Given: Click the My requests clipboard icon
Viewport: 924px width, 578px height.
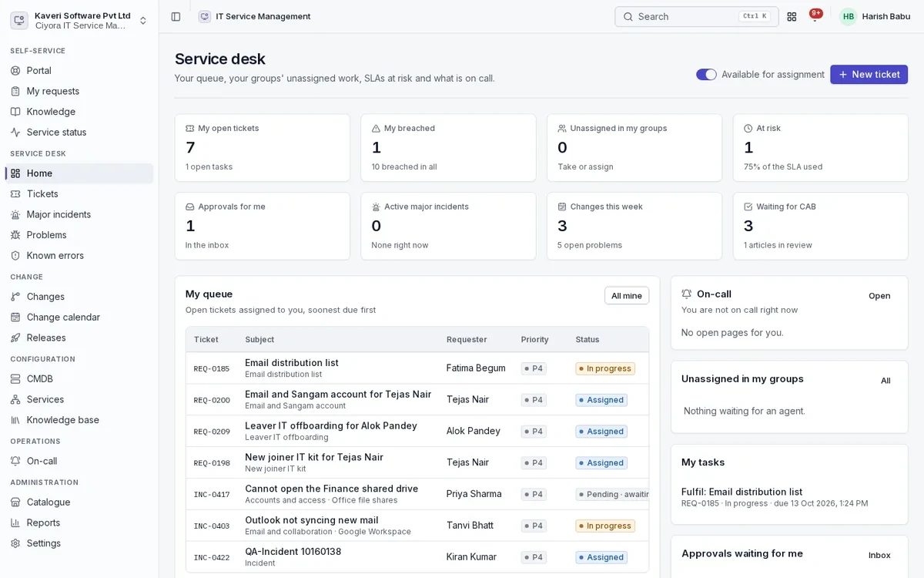Looking at the screenshot, I should (x=15, y=91).
